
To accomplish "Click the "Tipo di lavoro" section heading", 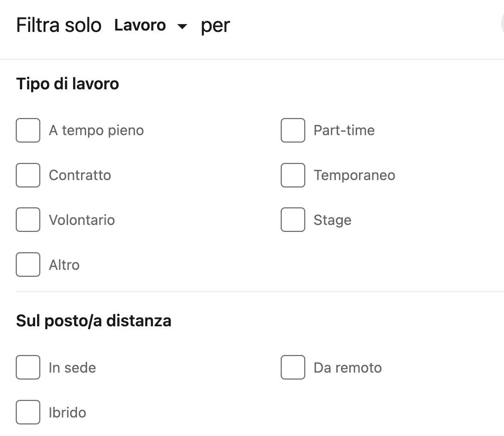I will 68,84.
